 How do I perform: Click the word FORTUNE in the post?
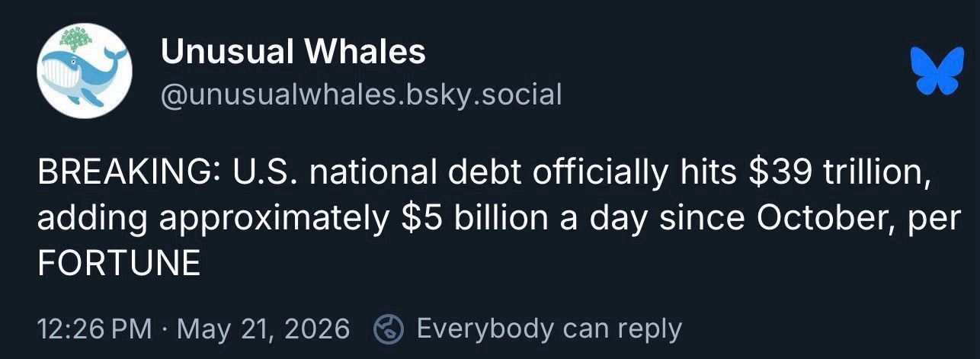[x=118, y=264]
